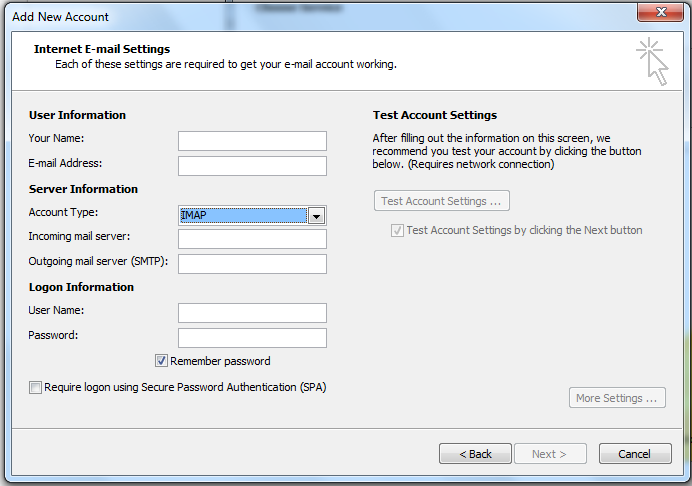
Task: Click the Add New Account title bar
Action: (300, 16)
